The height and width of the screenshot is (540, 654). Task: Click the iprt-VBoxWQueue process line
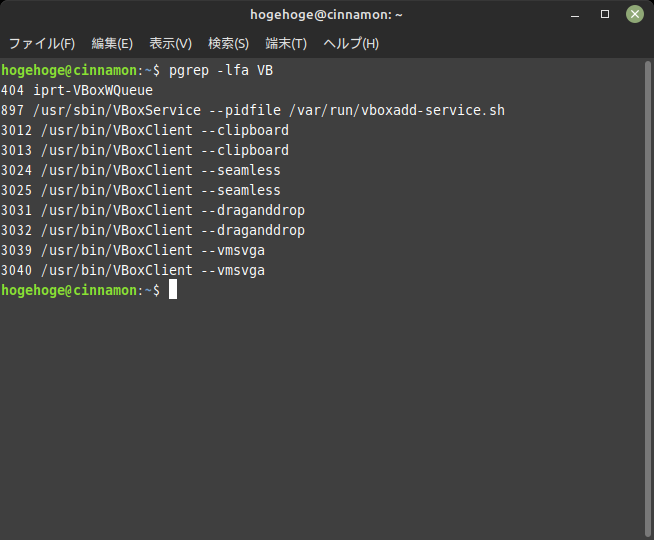coord(77,90)
